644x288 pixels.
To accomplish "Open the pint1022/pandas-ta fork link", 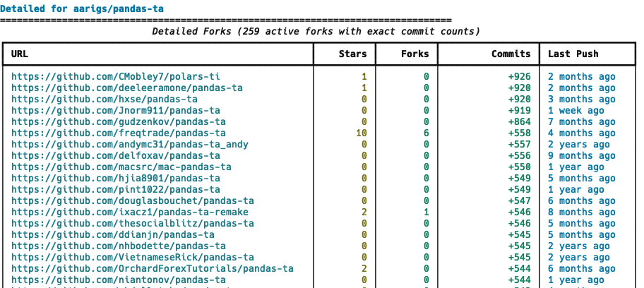I will click(x=115, y=189).
